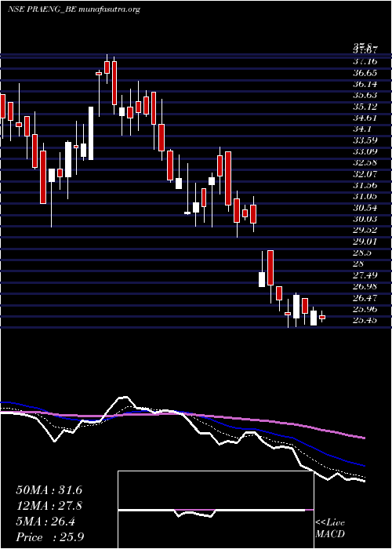Click the 29.52 price label
392x549 pixels.
365,231
